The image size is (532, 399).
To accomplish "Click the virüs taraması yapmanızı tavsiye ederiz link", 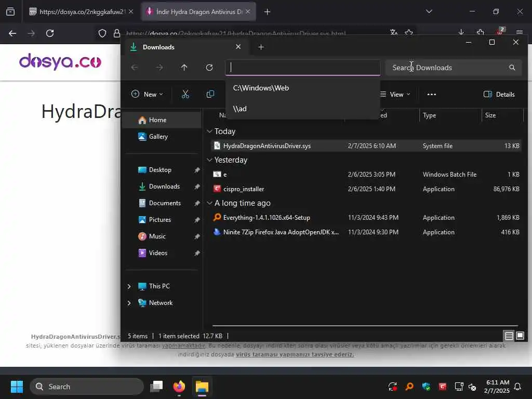I will [295, 354].
